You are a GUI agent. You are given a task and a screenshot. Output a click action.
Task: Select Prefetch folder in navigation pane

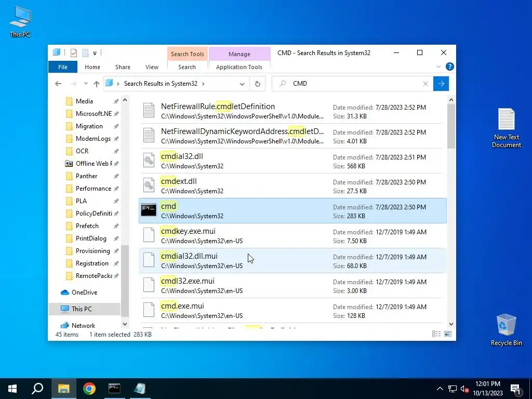coord(87,226)
